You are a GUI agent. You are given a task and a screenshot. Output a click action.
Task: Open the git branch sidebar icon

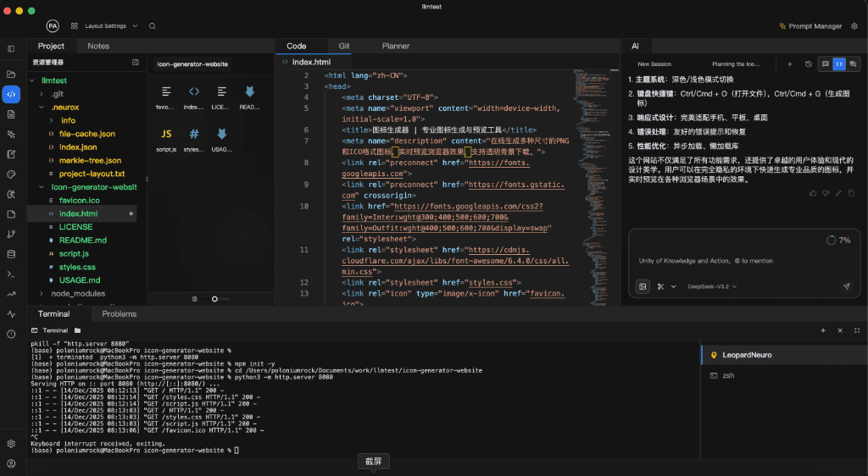point(11,234)
